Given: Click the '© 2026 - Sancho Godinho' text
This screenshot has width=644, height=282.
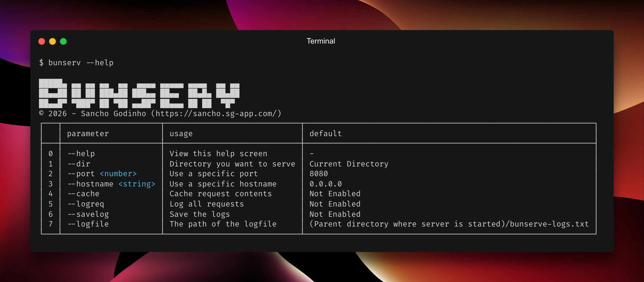Looking at the screenshot, I should [x=93, y=114].
